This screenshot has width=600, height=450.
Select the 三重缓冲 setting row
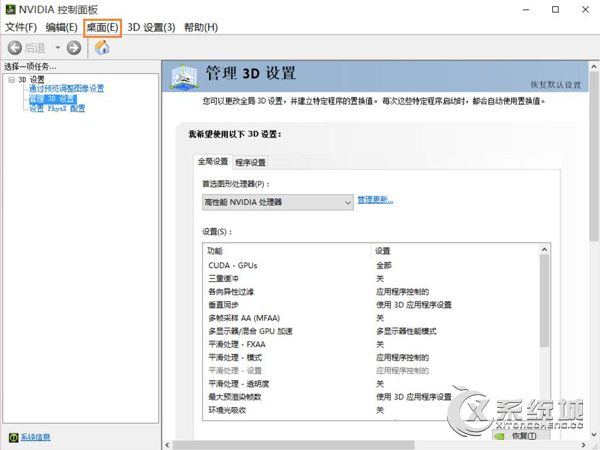[371, 279]
